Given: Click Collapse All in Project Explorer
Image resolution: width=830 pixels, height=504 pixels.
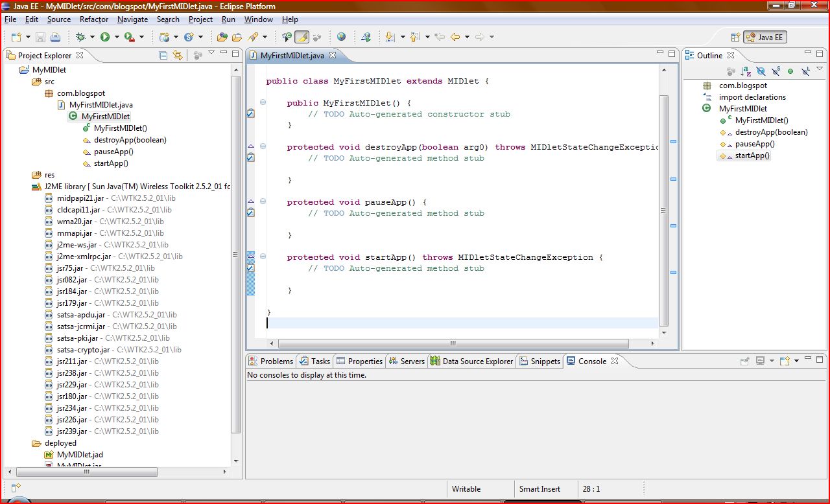Looking at the screenshot, I should 163,55.
